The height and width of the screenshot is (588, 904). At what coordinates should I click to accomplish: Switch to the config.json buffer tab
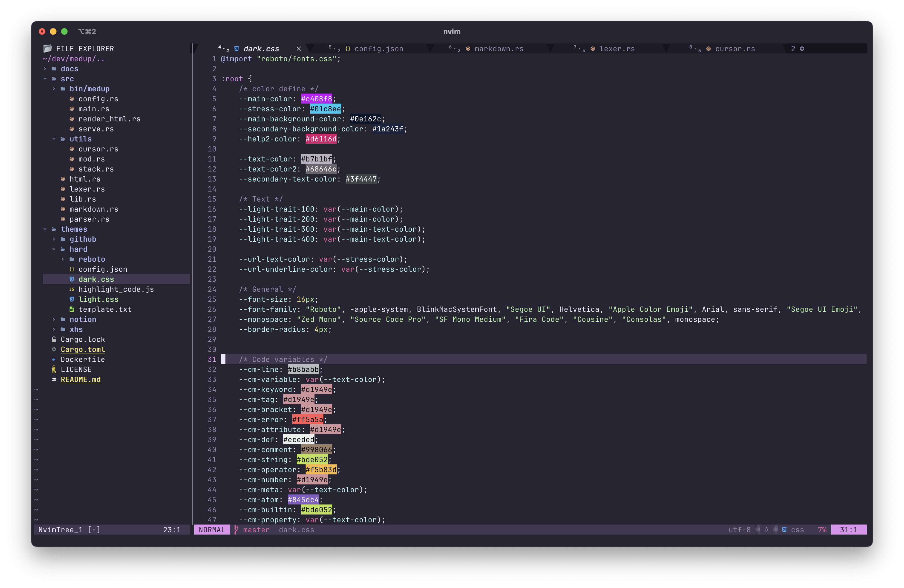click(378, 49)
